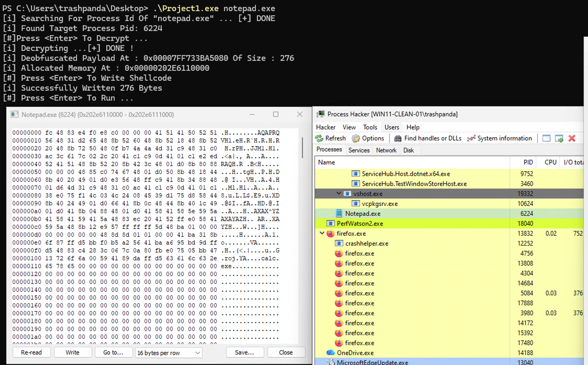Image resolution: width=588 pixels, height=365 pixels.
Task: Click the PID value 6224 in process list
Action: pyautogui.click(x=527, y=213)
